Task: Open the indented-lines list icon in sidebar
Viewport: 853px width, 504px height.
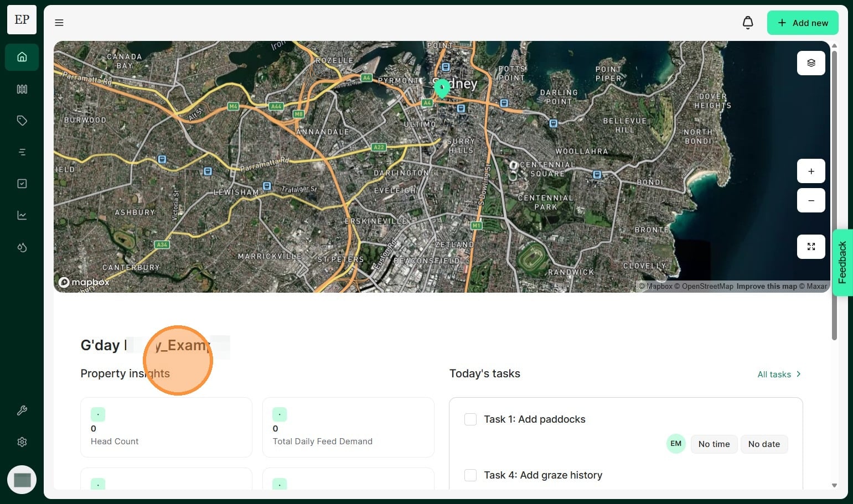Action: coord(22,152)
